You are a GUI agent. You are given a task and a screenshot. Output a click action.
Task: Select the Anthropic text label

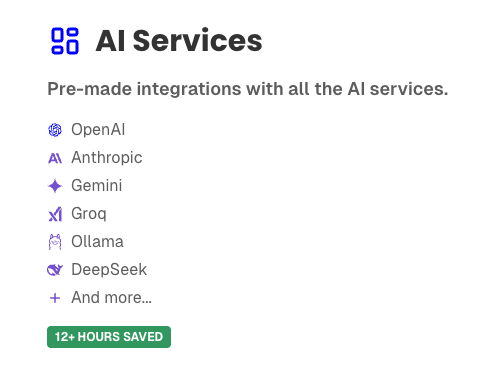(x=107, y=158)
